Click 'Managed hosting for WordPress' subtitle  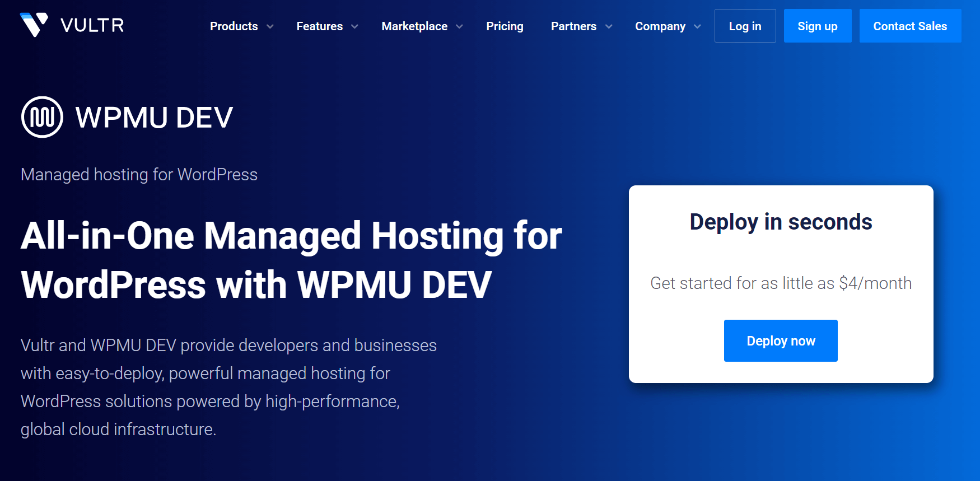coord(139,175)
